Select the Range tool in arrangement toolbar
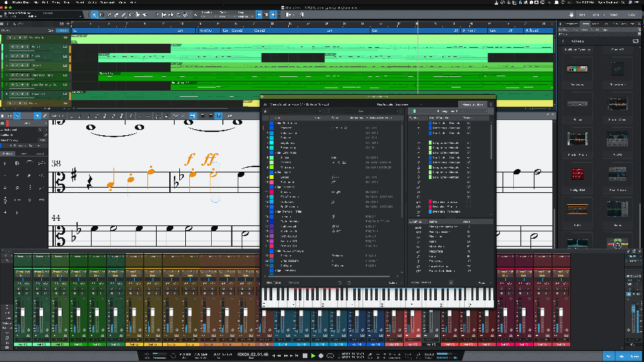The width and height of the screenshot is (644, 362). pyautogui.click(x=102, y=14)
